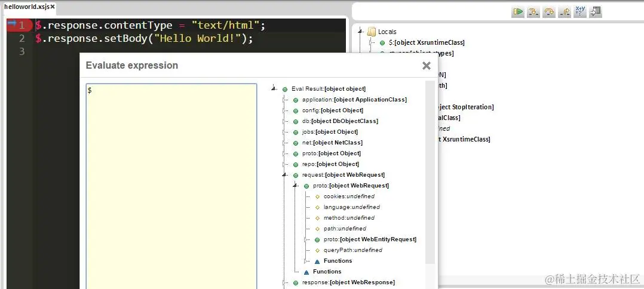Image resolution: width=644 pixels, height=289 pixels.
Task: Click the diamond icon beside queryPath
Action: click(317, 250)
